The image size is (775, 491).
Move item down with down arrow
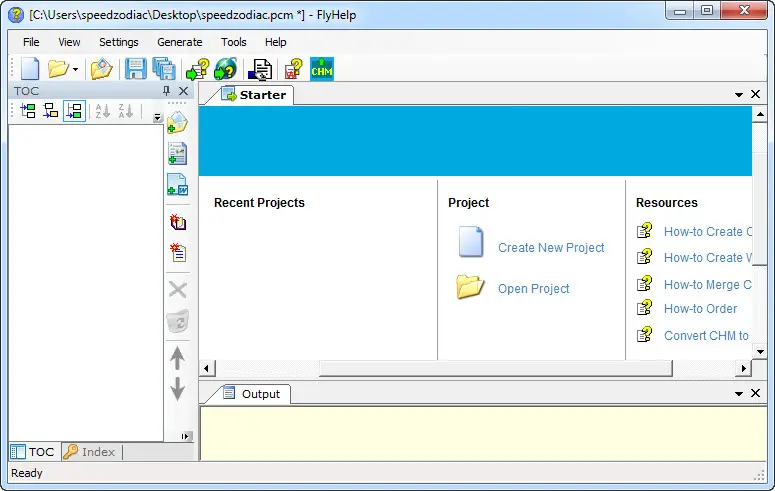point(177,389)
